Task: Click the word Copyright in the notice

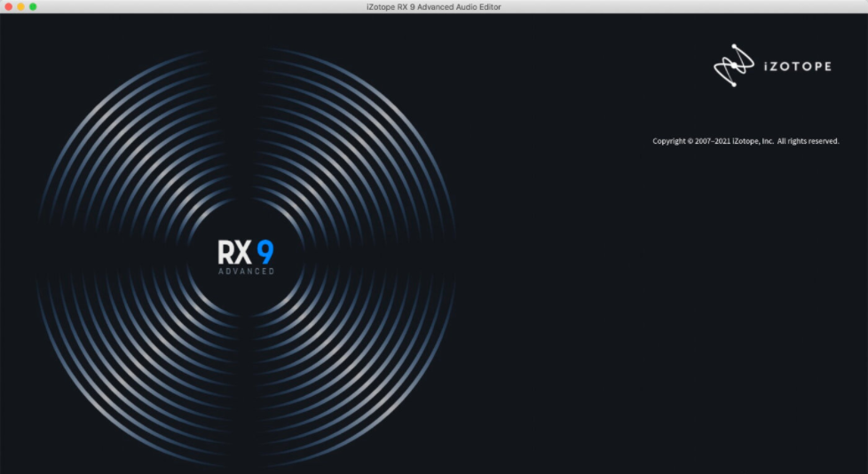Action: [x=669, y=141]
